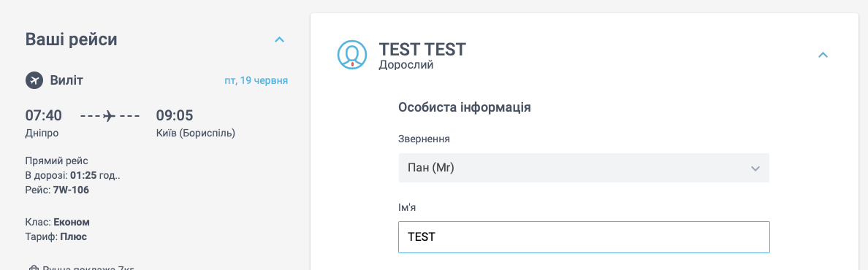Image resolution: width=868 pixels, height=270 pixels.
Task: Click the Київ (Бориспіль) destination label
Action: point(195,134)
